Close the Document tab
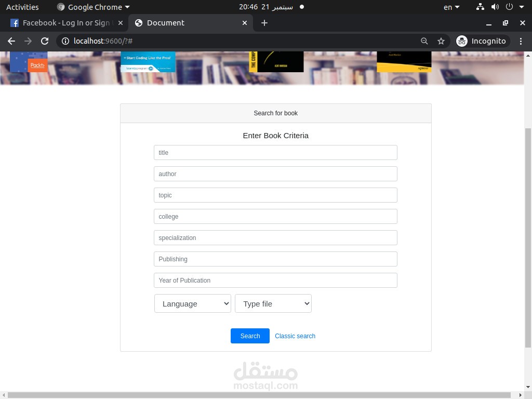 coord(245,23)
